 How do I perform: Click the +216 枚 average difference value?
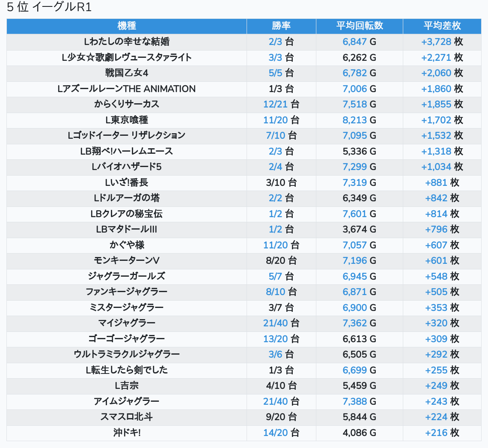(442, 433)
